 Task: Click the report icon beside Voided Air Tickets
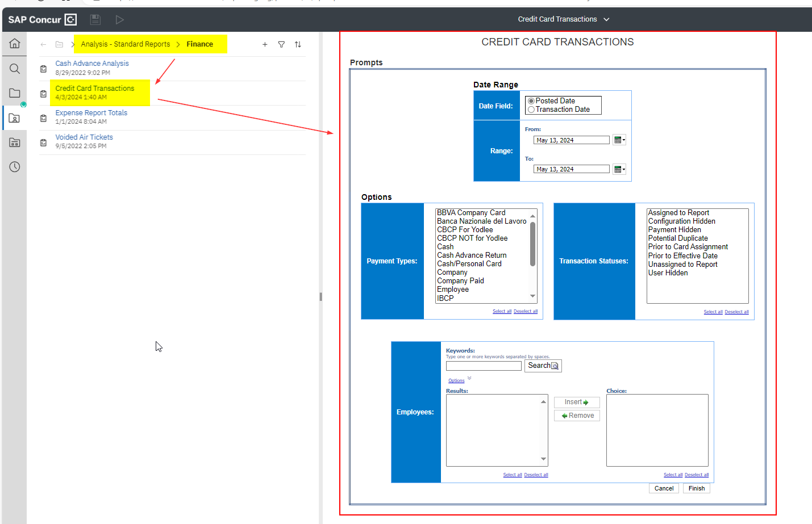tap(43, 142)
